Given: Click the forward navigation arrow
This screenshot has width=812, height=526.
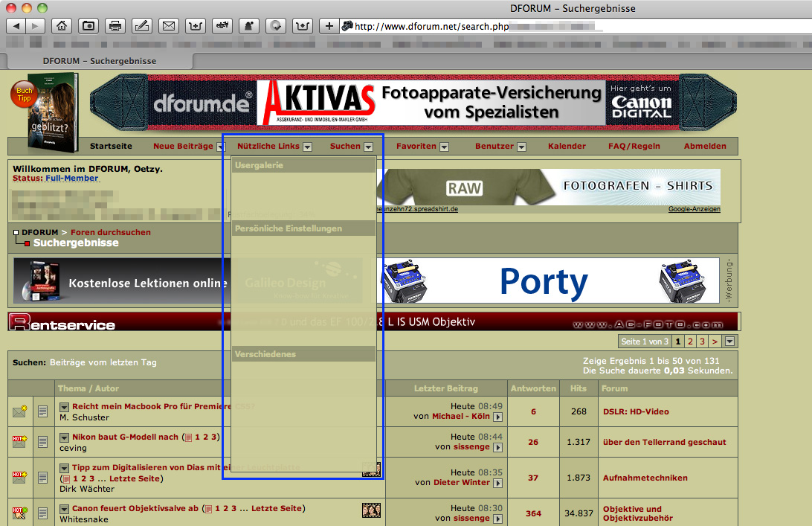Looking at the screenshot, I should (35, 26).
